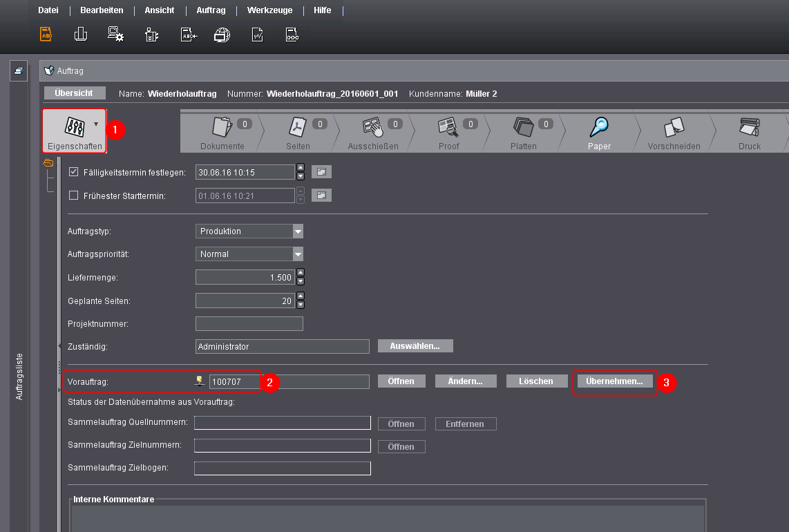Select the Proof workflow step

pos(448,133)
